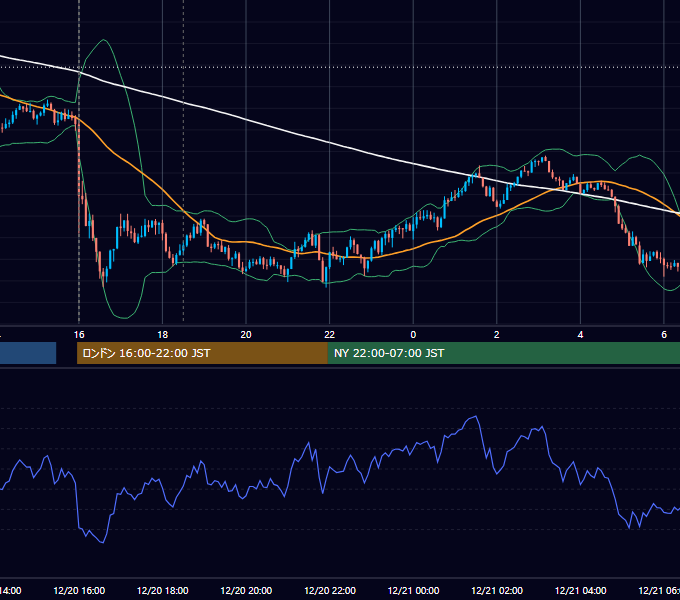Image resolution: width=680 pixels, height=600 pixels.
Task: Click the 0 hour label on the price chart axis
Action: 413,334
